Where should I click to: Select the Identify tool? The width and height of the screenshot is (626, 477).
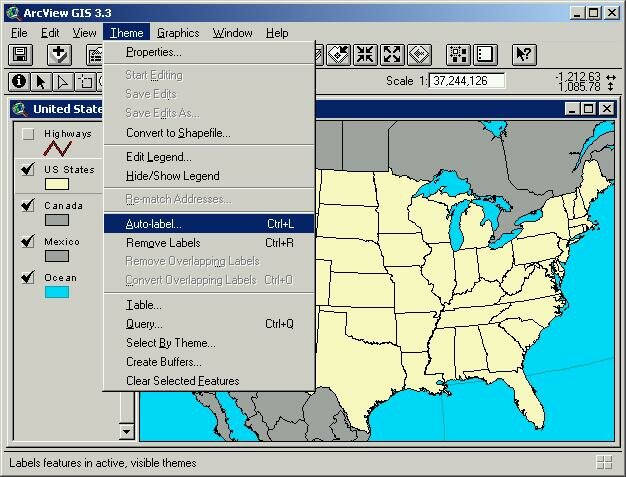(19, 82)
